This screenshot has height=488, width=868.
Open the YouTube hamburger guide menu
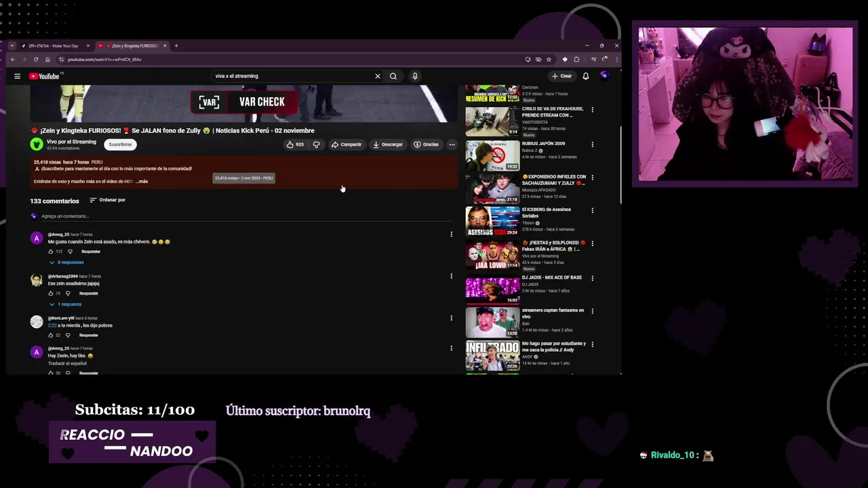click(x=17, y=76)
